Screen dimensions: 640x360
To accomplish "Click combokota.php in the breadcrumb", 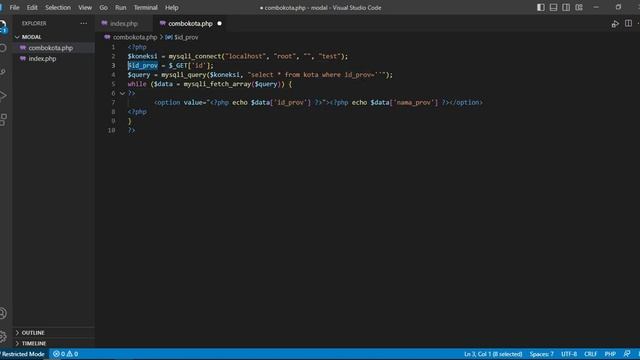I will pos(135,37).
